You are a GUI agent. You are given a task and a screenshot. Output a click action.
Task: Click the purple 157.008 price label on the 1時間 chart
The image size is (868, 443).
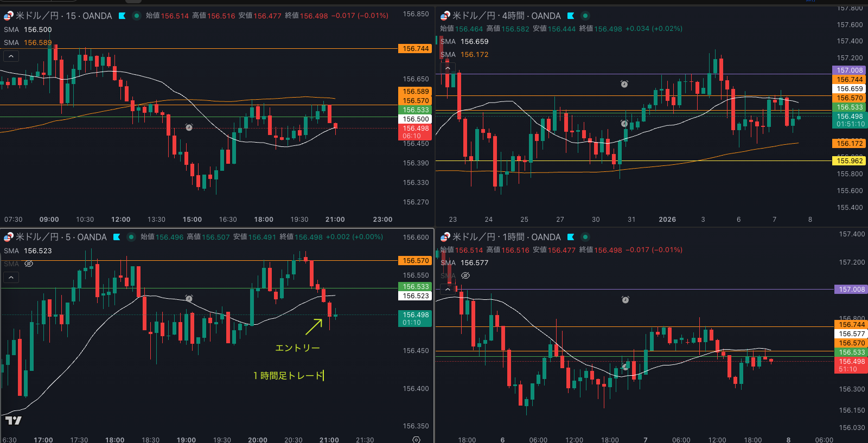tap(851, 290)
